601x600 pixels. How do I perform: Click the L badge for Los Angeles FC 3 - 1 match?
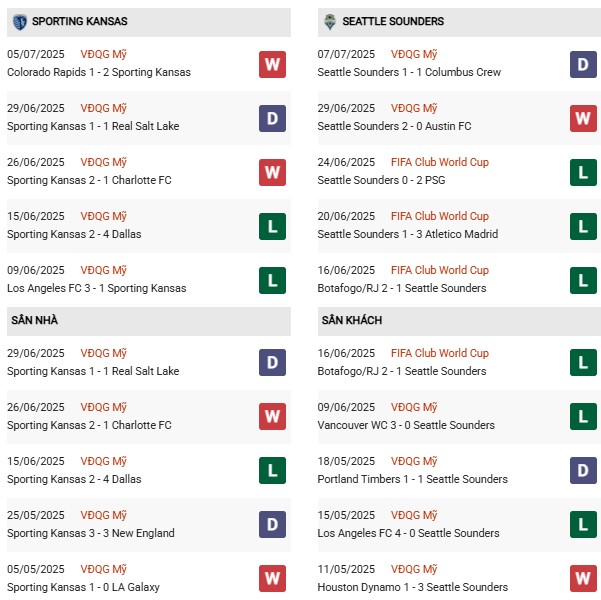pyautogui.click(x=272, y=281)
